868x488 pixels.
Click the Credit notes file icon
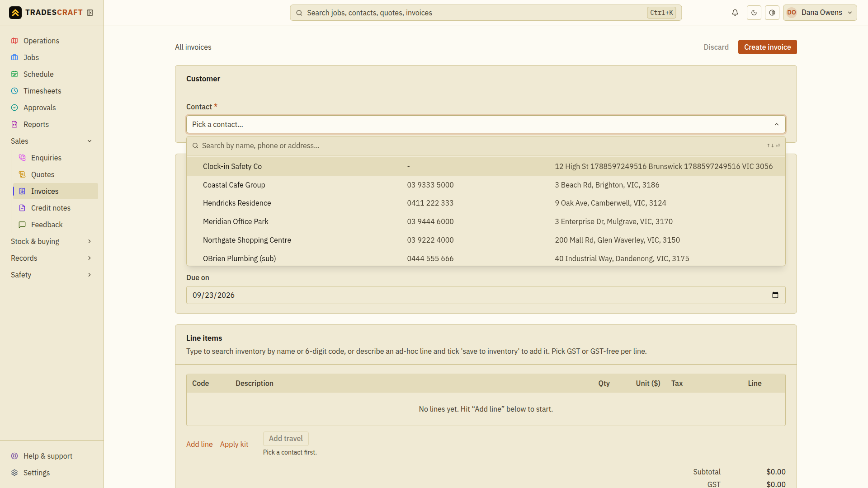(x=22, y=208)
